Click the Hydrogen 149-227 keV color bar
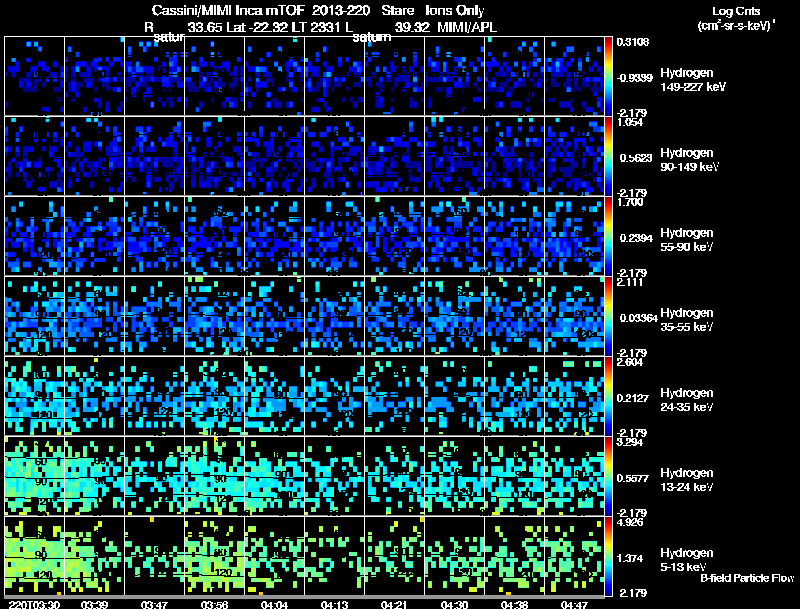The image size is (800, 609). coord(610,76)
